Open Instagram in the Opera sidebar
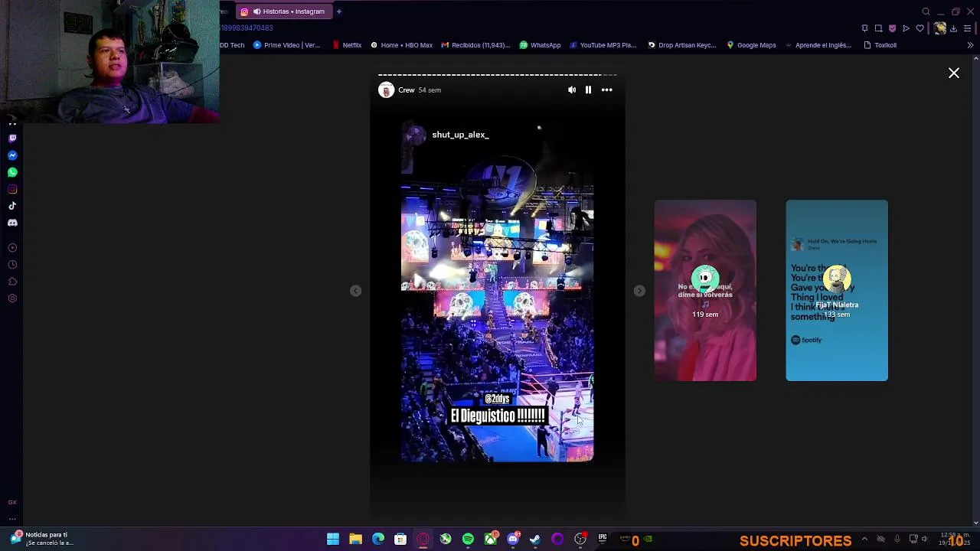Screen dimensions: 980x551 pos(12,189)
